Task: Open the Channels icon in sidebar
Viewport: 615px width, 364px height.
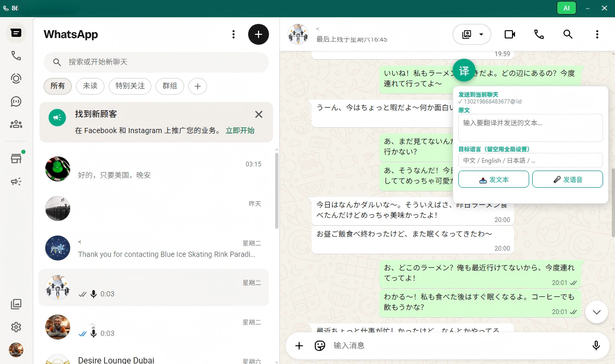Action: coord(16,101)
